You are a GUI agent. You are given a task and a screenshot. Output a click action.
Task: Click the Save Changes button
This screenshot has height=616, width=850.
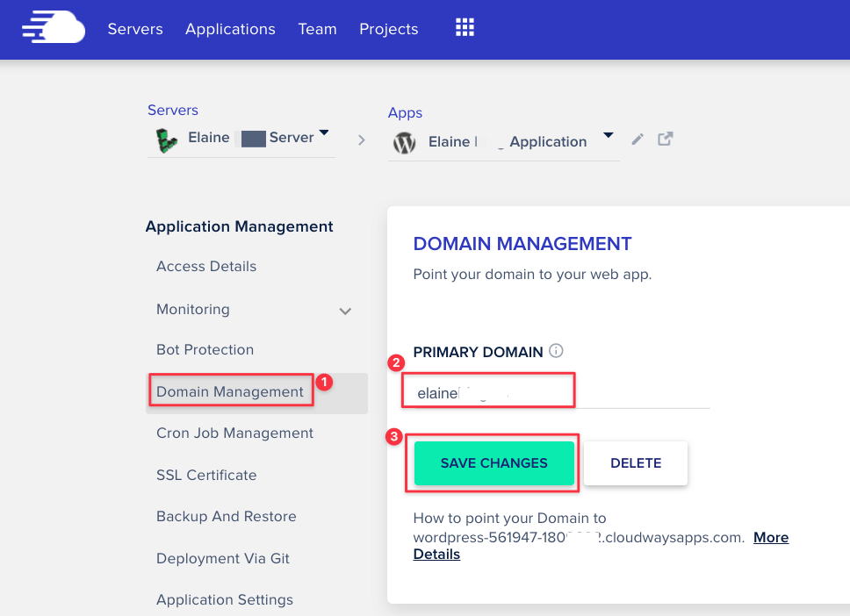pyautogui.click(x=493, y=463)
